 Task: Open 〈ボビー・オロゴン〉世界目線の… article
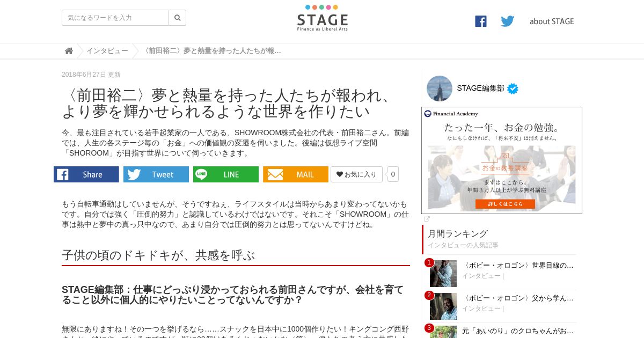518,266
